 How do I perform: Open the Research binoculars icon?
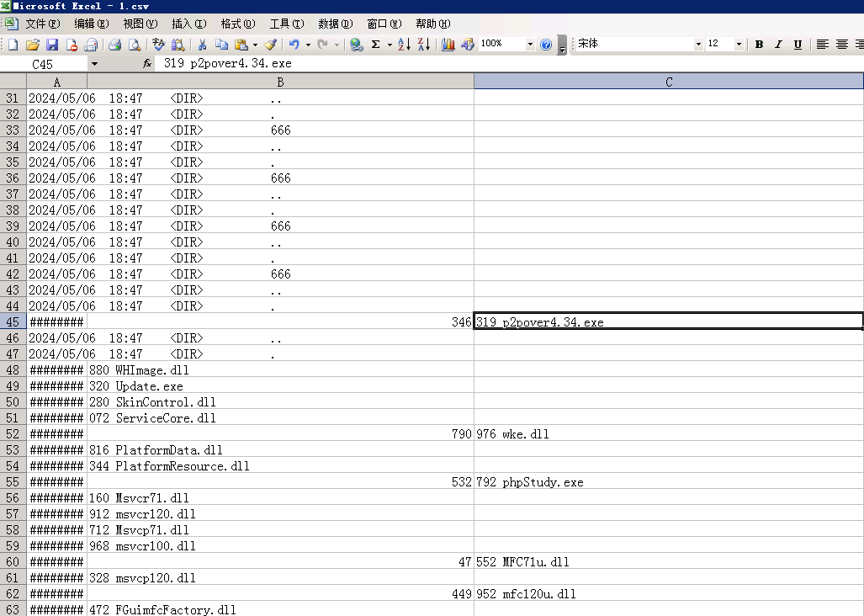pyautogui.click(x=178, y=45)
